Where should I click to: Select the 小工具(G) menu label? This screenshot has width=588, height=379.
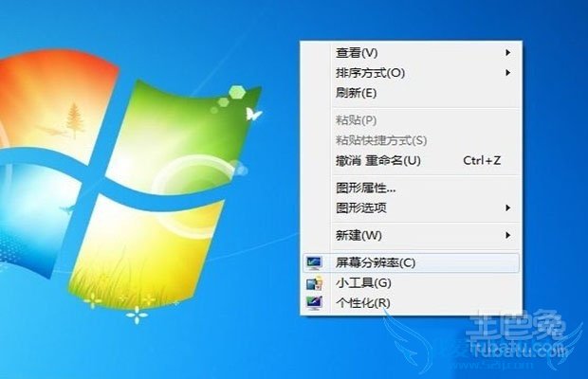pyautogui.click(x=363, y=283)
